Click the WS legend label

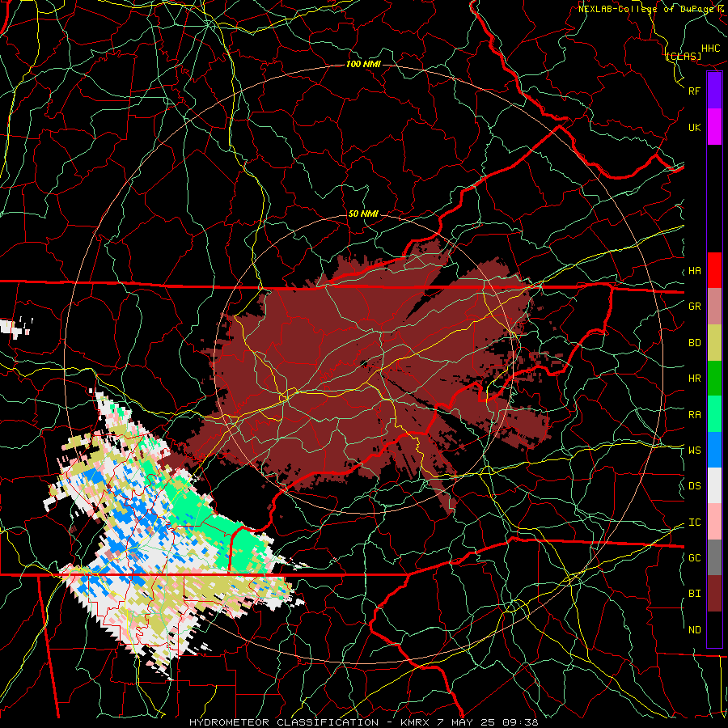(694, 451)
